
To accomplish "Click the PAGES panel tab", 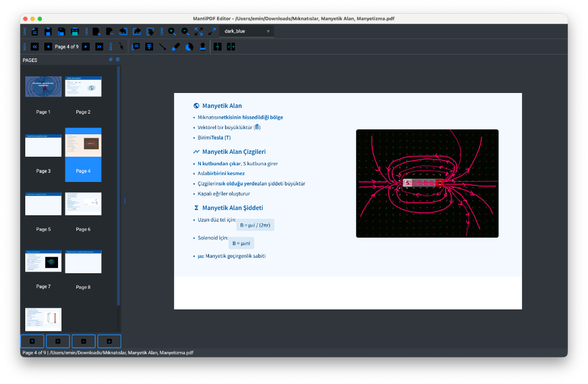I will 30,60.
